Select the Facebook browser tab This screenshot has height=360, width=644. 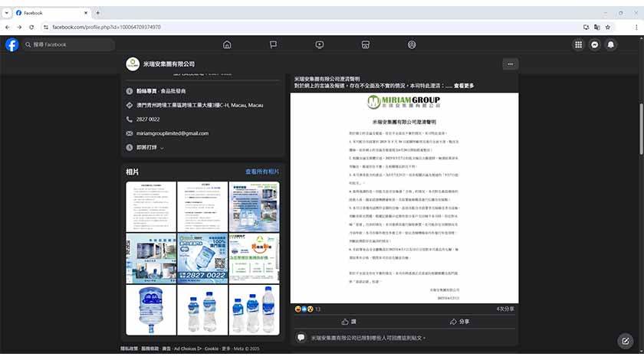(51, 13)
